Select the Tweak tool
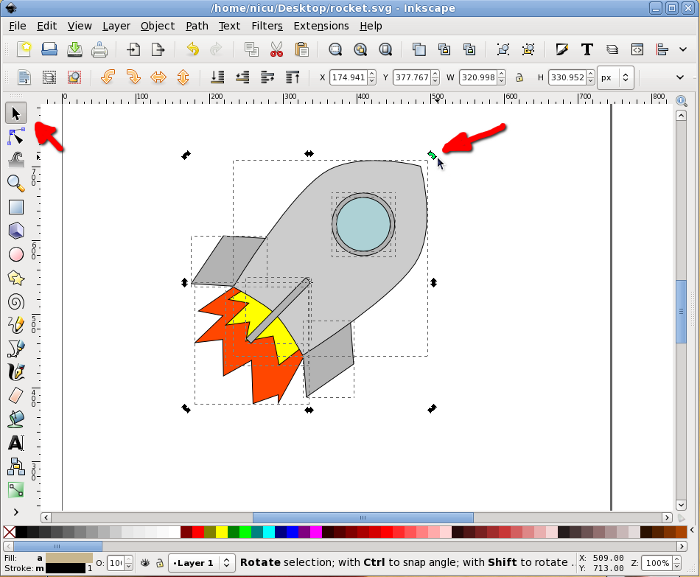Image resolution: width=700 pixels, height=577 pixels. click(x=16, y=160)
